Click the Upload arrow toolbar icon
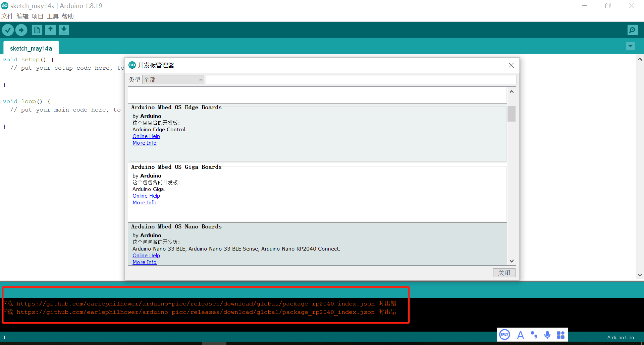The width and height of the screenshot is (644, 345). [x=21, y=30]
